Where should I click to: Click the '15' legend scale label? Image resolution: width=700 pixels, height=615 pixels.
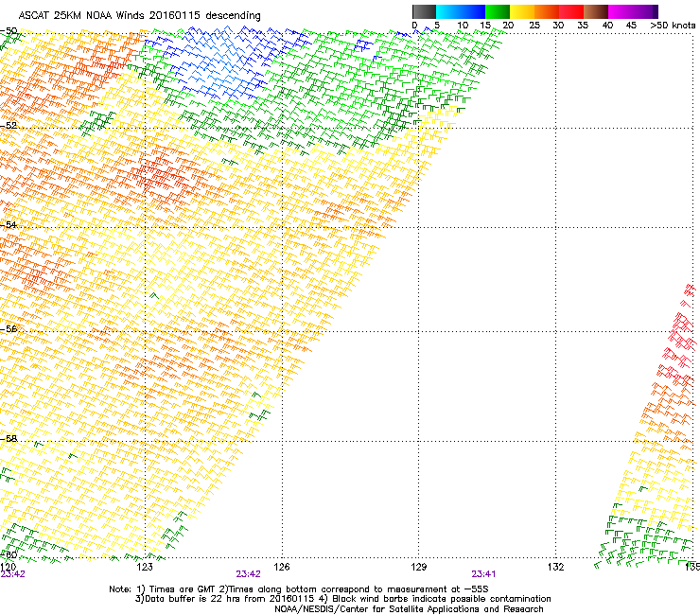tap(485, 26)
